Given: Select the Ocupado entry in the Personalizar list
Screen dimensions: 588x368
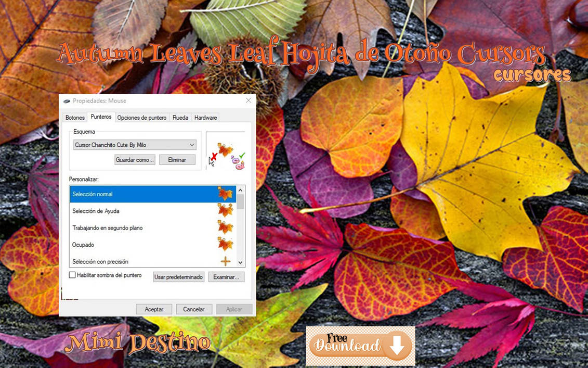Looking at the screenshot, I should click(x=130, y=244).
